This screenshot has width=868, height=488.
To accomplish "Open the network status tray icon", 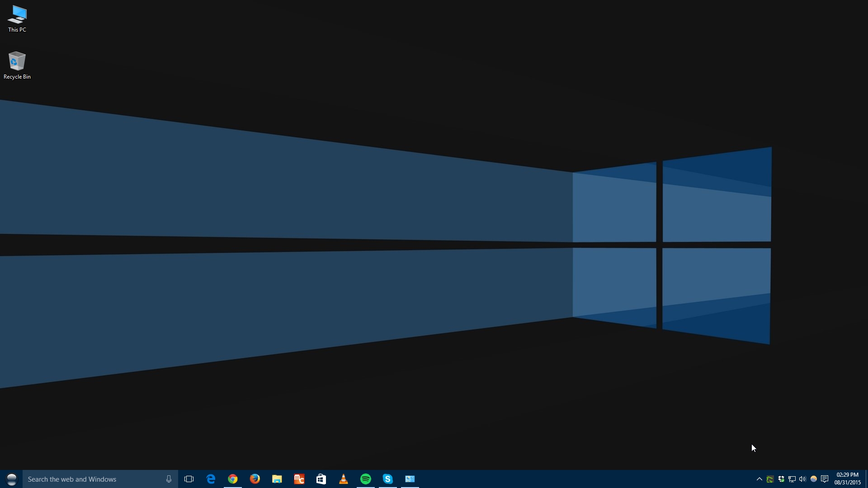I will [792, 479].
